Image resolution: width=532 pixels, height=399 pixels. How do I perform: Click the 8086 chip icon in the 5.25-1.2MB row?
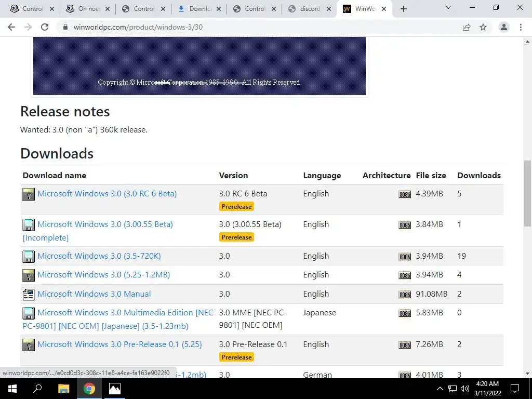pos(405,275)
